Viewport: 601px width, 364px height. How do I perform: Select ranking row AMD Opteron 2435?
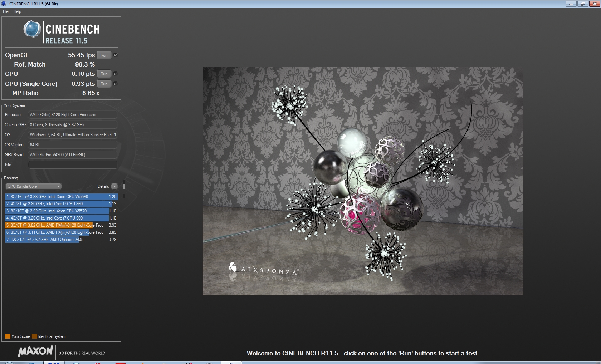pyautogui.click(x=61, y=240)
